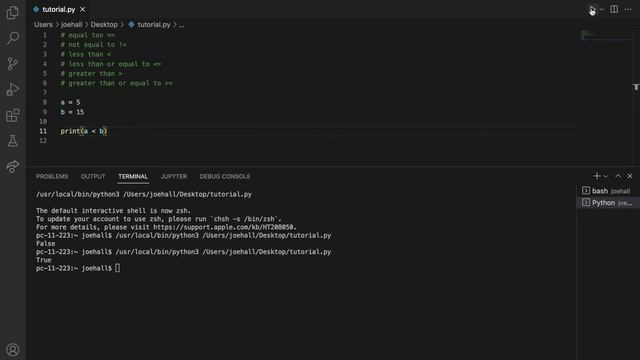The height and width of the screenshot is (360, 640).
Task: Open the Accounts menu icon
Action: pos(13,350)
